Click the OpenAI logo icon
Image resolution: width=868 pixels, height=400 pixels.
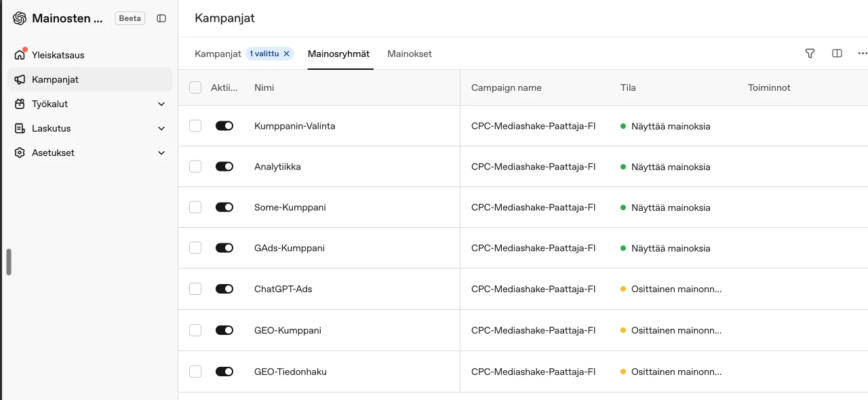(20, 18)
